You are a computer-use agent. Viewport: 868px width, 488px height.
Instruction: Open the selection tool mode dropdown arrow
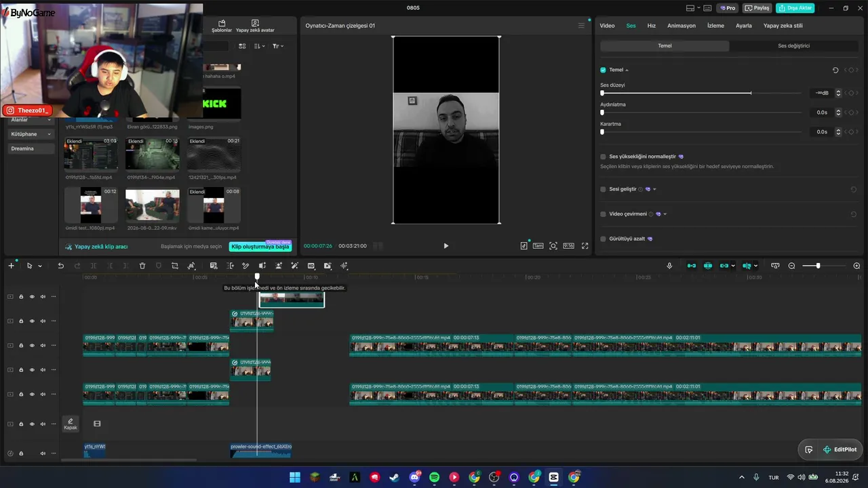coord(40,266)
